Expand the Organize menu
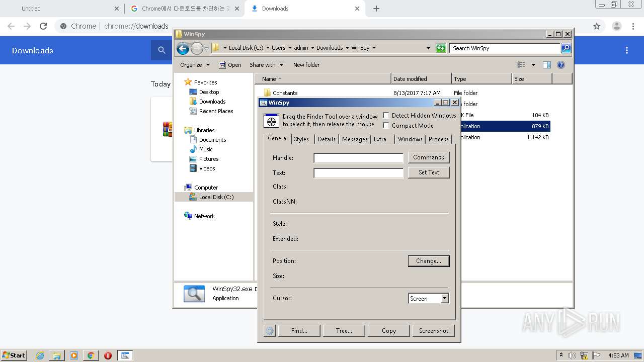Image resolution: width=644 pixels, height=362 pixels. (x=195, y=65)
